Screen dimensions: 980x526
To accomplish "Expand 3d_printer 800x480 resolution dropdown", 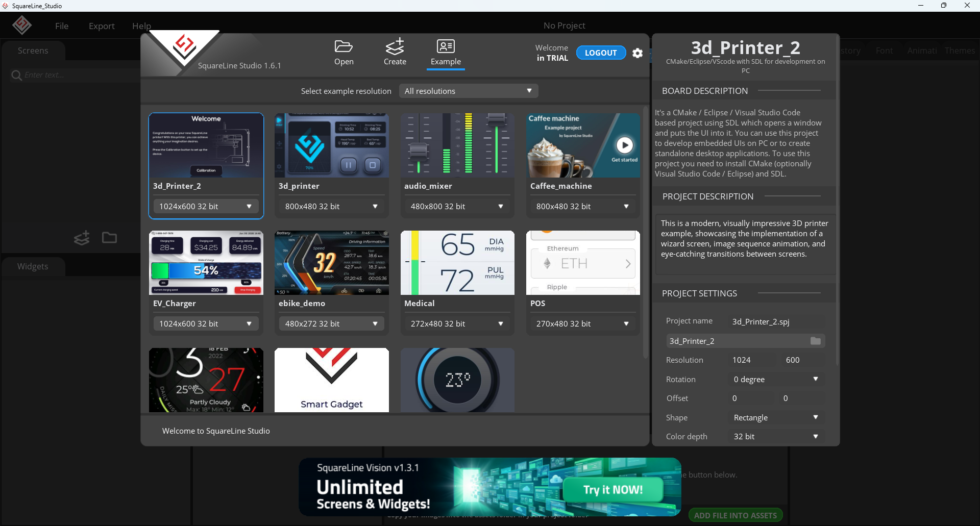I will click(x=331, y=206).
